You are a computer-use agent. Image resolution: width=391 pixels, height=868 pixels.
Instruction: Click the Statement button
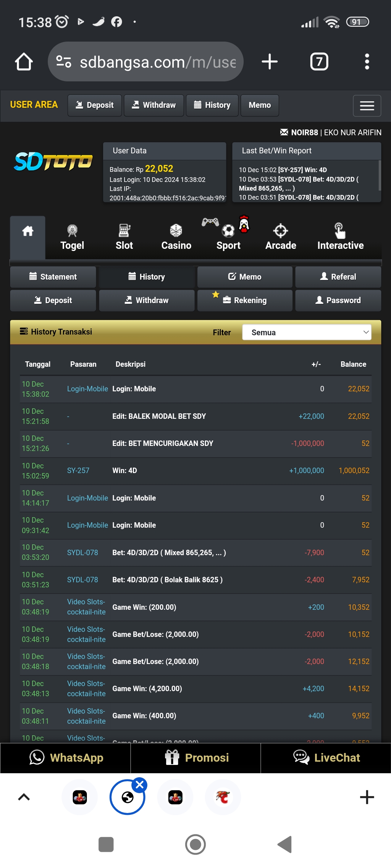(53, 277)
